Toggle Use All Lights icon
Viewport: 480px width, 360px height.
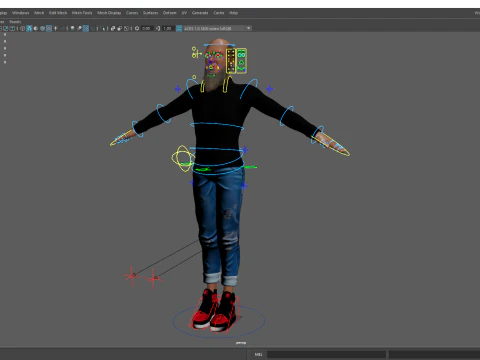(x=56, y=28)
